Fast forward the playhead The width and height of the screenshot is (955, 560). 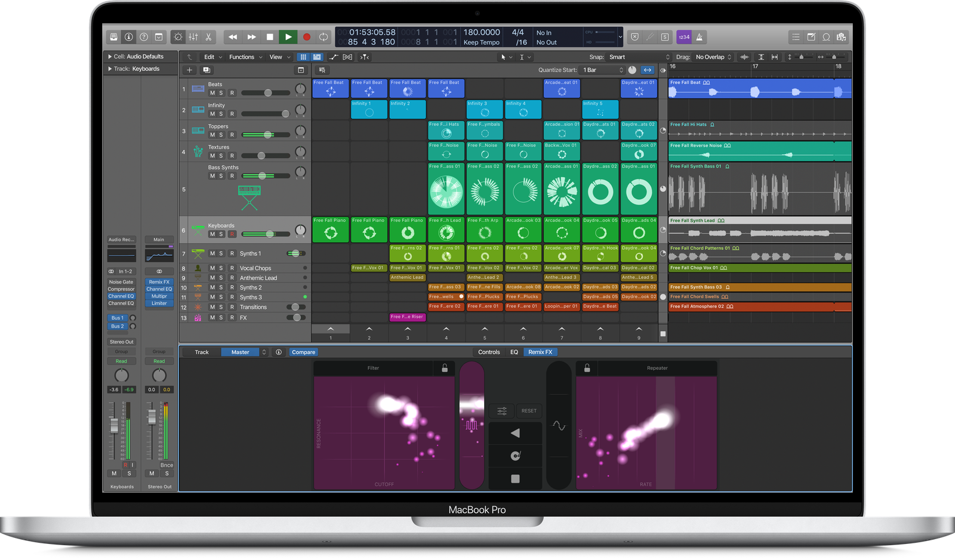251,37
